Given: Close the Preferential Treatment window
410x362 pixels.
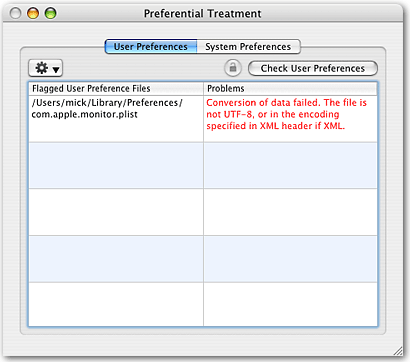Looking at the screenshot, I should click(x=15, y=14).
